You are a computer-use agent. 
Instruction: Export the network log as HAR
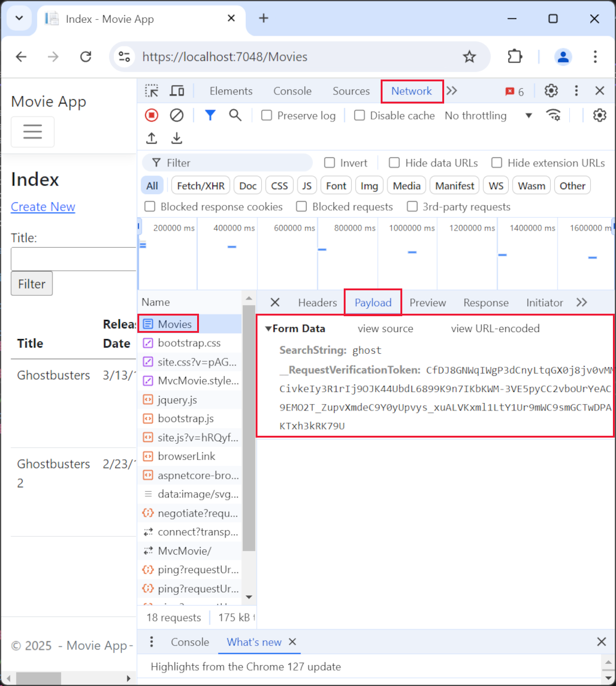[177, 138]
